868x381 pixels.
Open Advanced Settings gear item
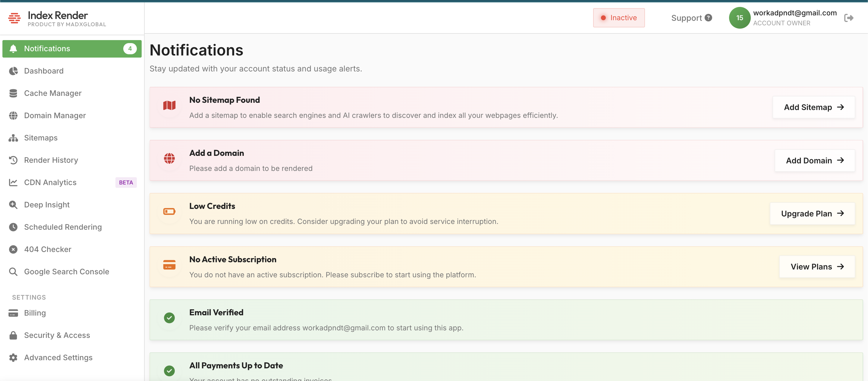pyautogui.click(x=58, y=357)
